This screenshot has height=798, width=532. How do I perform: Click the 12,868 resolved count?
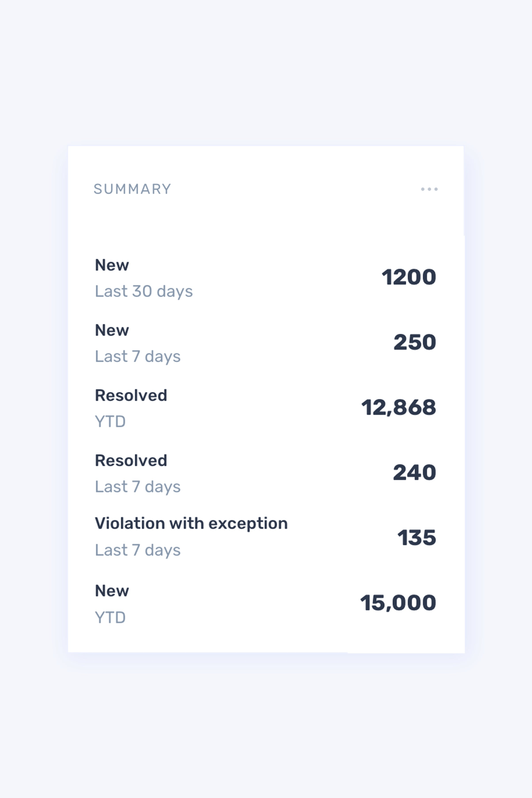(x=399, y=407)
